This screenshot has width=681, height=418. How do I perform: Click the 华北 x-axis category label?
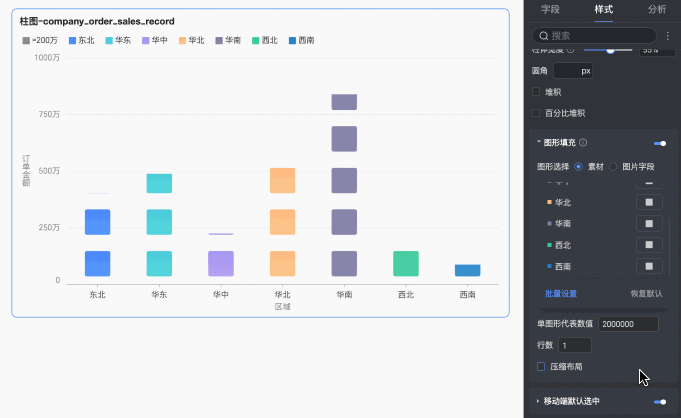(282, 295)
